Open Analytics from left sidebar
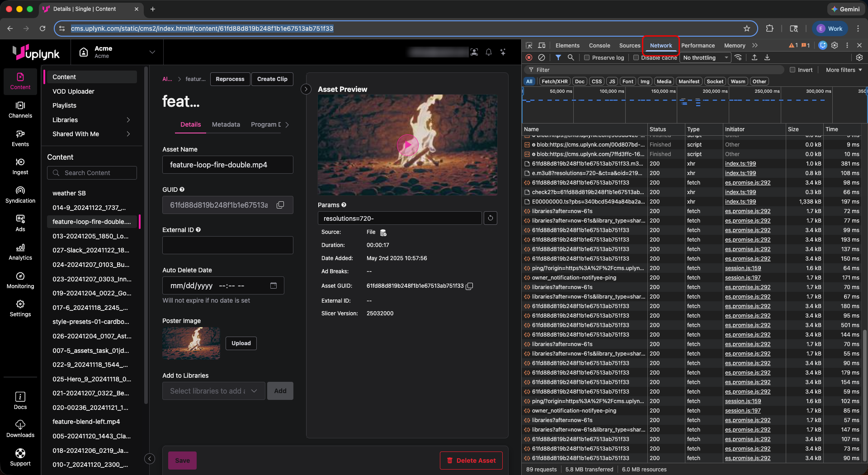The height and width of the screenshot is (475, 868). (20, 252)
